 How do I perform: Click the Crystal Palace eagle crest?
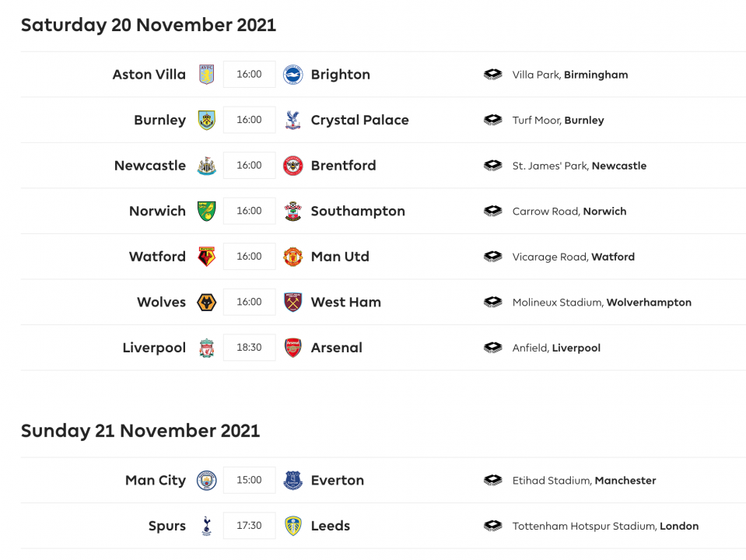(x=292, y=120)
